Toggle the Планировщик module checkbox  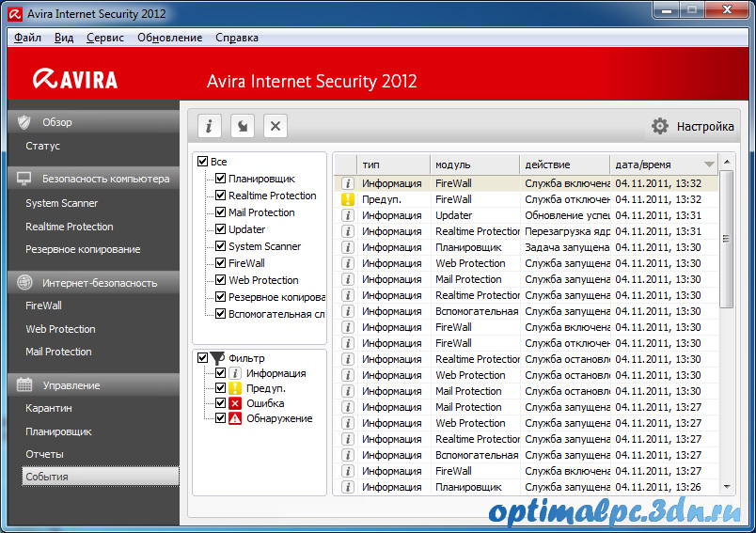point(220,179)
